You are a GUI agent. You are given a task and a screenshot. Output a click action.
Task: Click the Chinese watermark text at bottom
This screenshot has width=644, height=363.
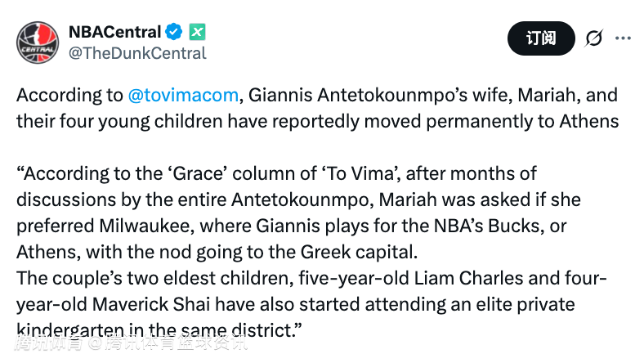click(131, 342)
